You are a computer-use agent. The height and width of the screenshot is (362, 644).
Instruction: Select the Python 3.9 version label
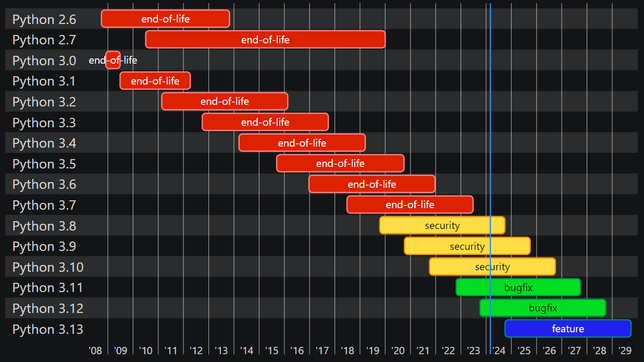(44, 246)
